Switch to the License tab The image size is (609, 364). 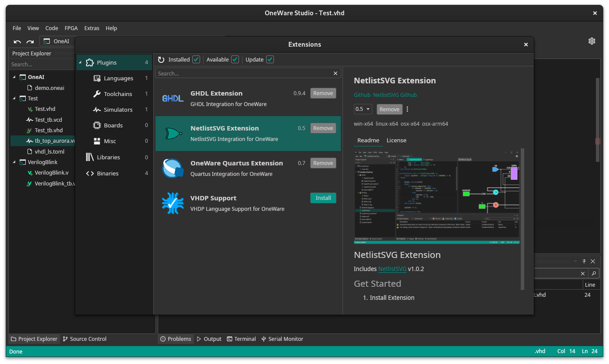[396, 140]
